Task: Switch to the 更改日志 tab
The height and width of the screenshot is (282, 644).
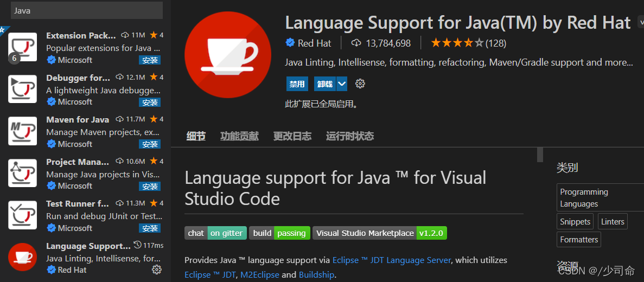Action: point(292,136)
